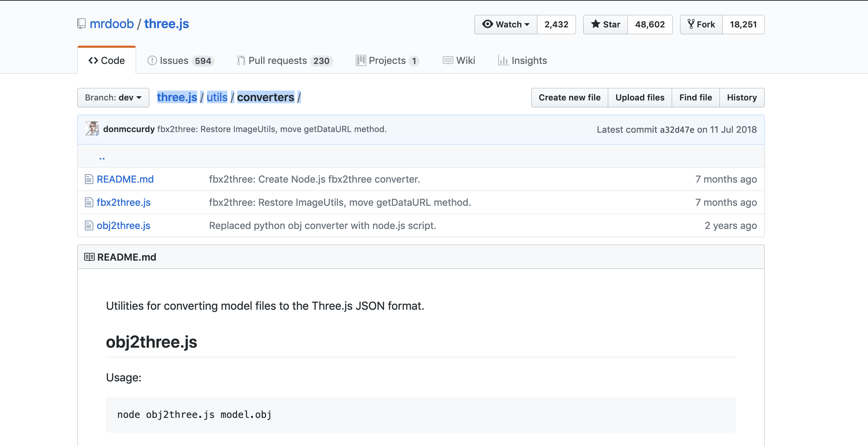Click the 230 pull requests counter badge
This screenshot has width=868, height=446.
(321, 61)
